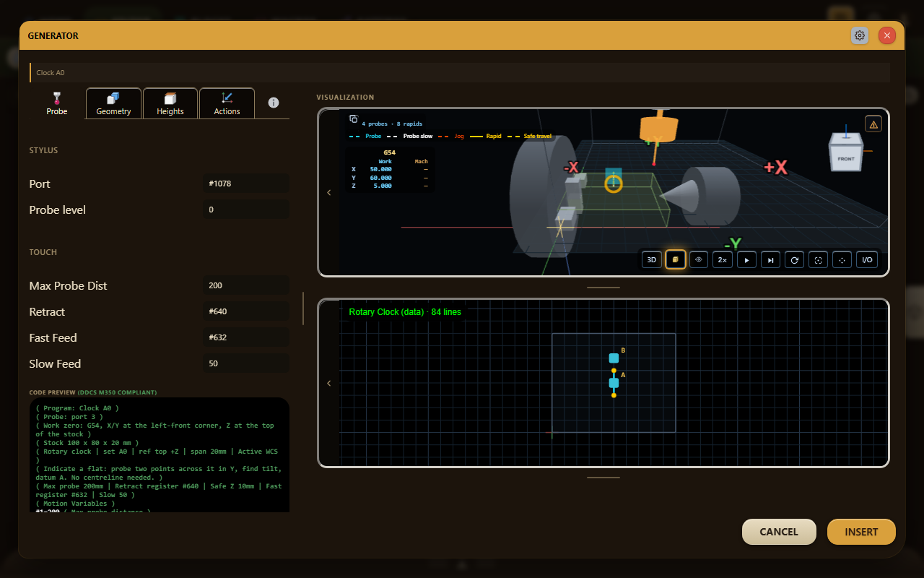This screenshot has width=924, height=578.
Task: Click the overlay copy icon in viewport
Action: (354, 119)
